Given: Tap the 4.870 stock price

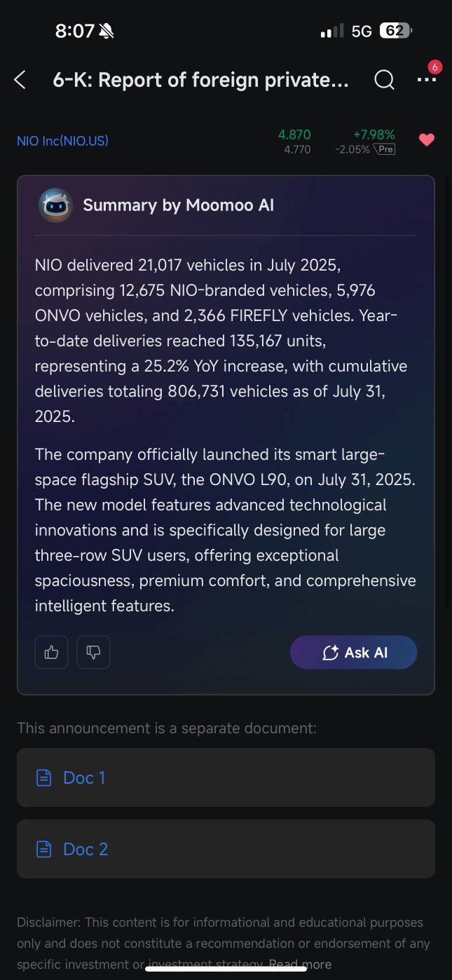Looking at the screenshot, I should pos(294,135).
